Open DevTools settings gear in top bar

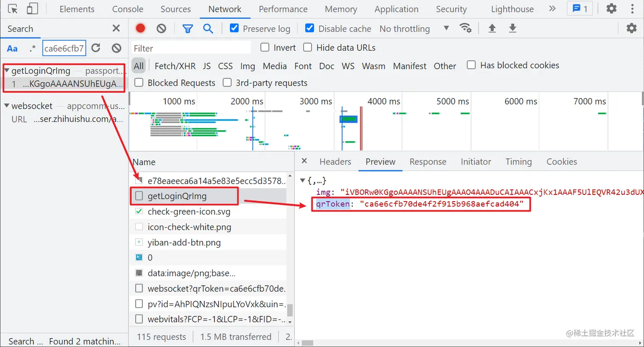pos(611,9)
